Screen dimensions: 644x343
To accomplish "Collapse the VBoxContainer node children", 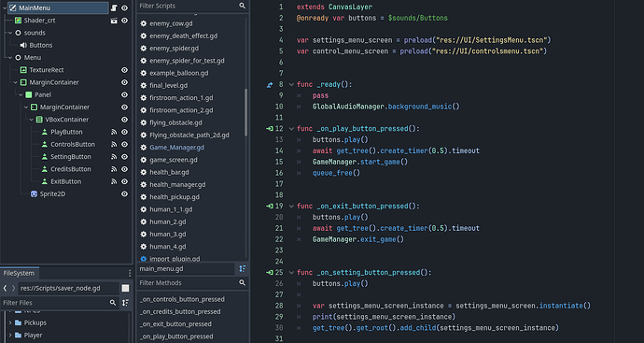I will 32,120.
